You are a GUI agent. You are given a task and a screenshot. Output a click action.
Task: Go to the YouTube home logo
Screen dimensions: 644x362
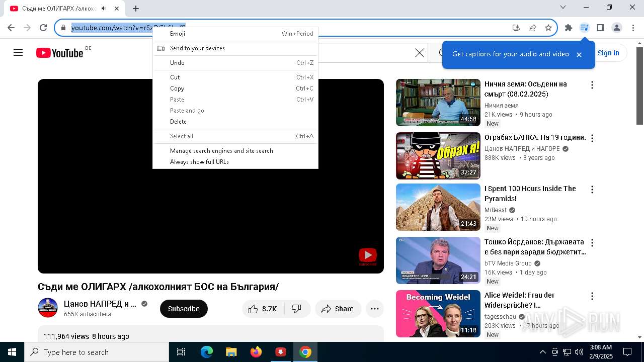click(x=59, y=53)
